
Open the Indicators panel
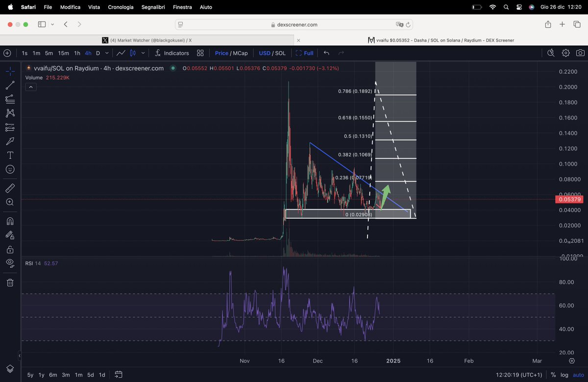click(x=171, y=53)
